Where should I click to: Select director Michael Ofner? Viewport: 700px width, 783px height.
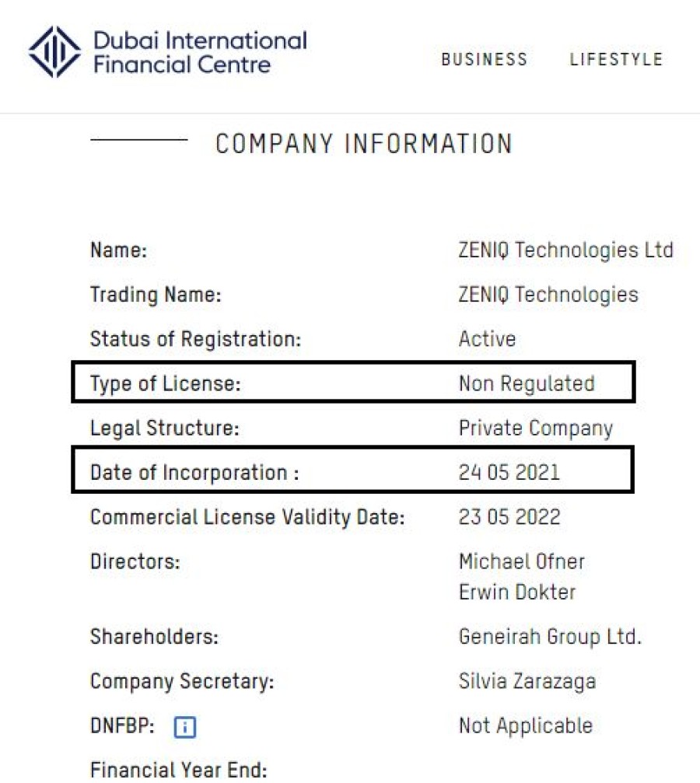(522, 561)
